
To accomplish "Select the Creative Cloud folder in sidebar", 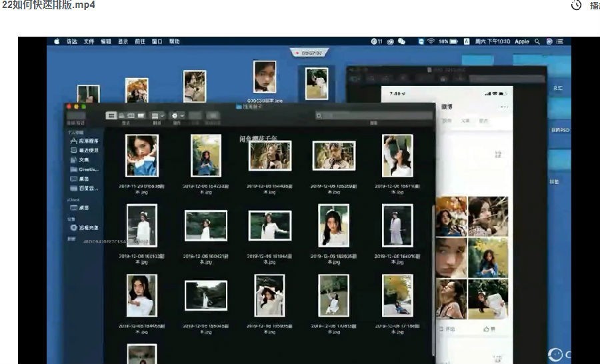I will click(85, 169).
